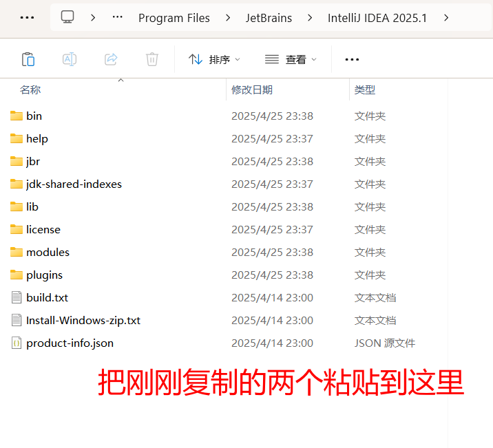The width and height of the screenshot is (493, 448).
Task: Select the jdk-shared-indexes folder icon
Action: coord(17,184)
